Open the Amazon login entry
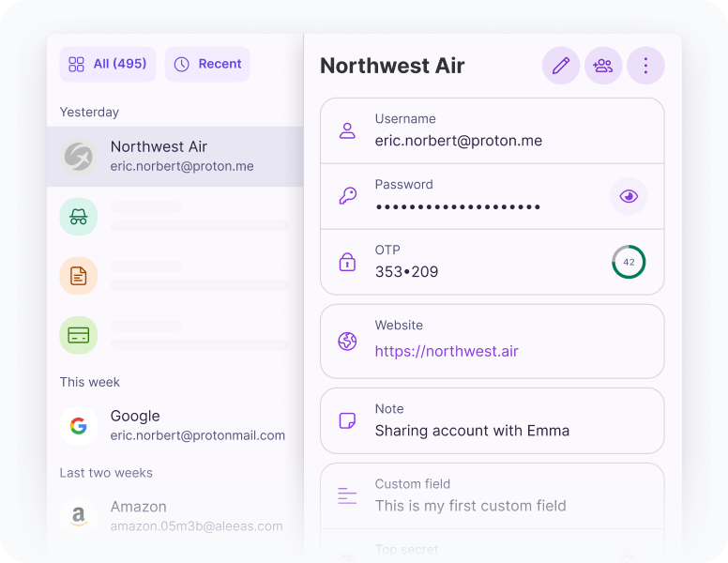 click(x=174, y=515)
